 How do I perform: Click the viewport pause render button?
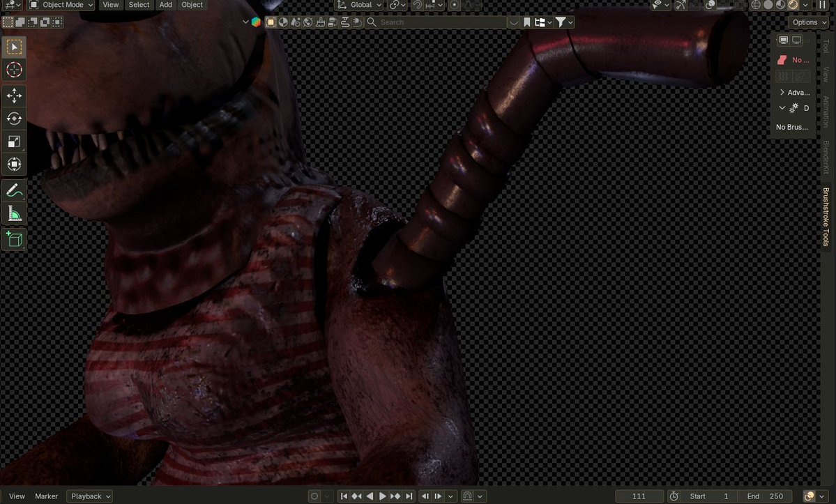(823, 5)
